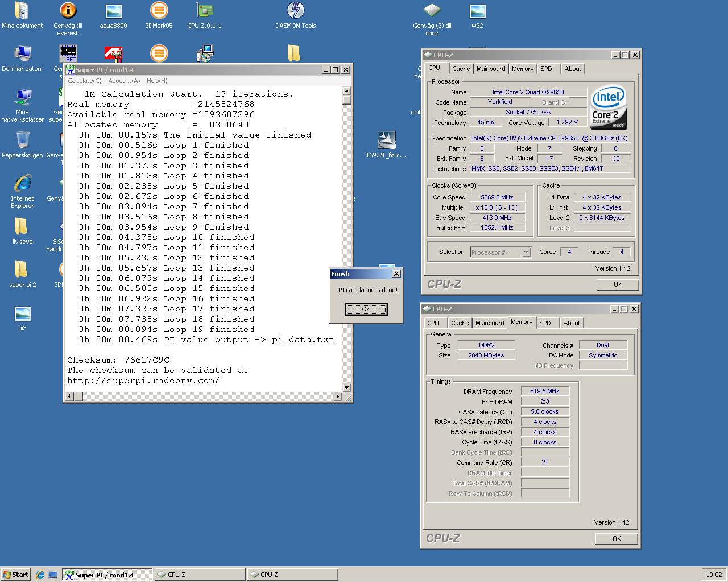
Task: Click Super PI vertical scrollbar up arrow
Action: tap(347, 92)
